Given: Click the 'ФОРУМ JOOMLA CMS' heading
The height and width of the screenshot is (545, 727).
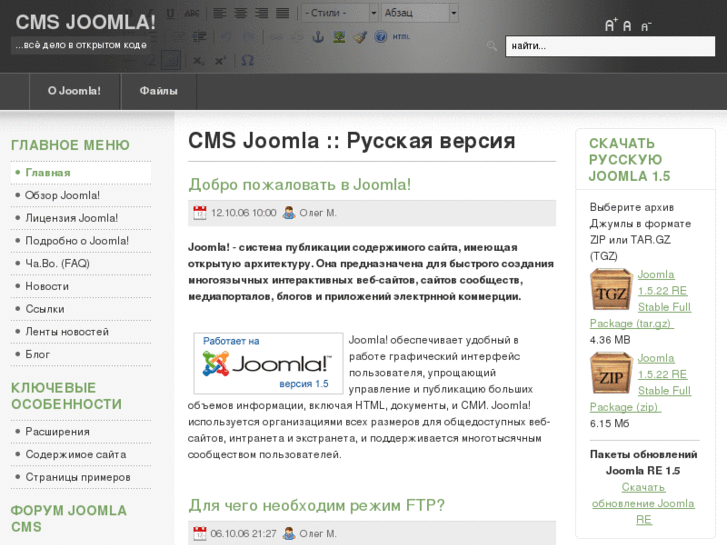Looking at the screenshot, I should point(69,519).
